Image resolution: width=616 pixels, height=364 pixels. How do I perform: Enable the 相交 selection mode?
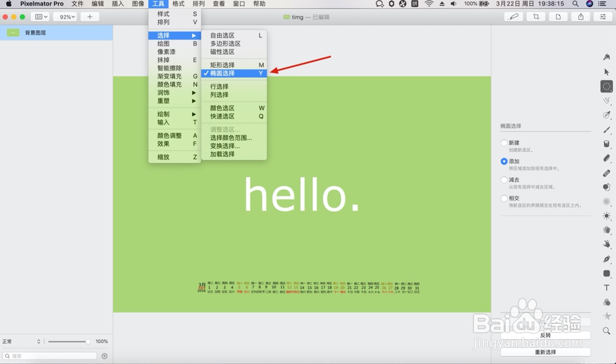tap(504, 198)
